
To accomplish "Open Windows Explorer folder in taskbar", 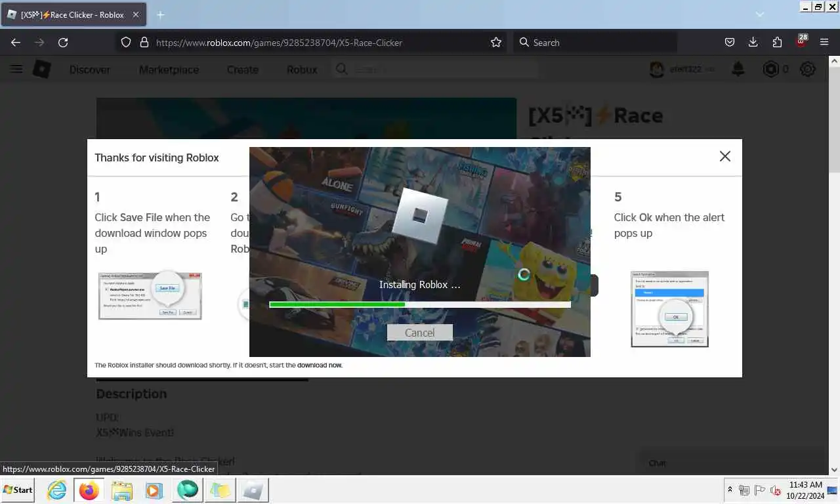I will [122, 490].
